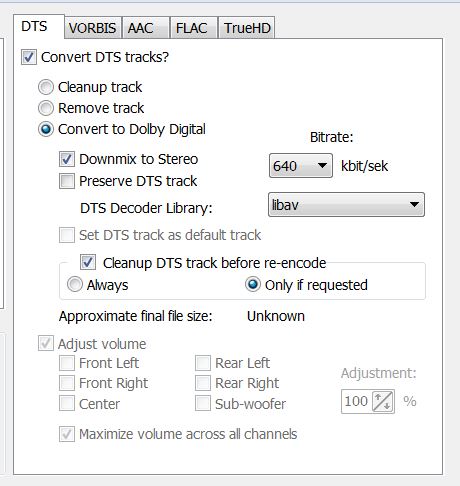
Task: Enable Preserve DTS track checkbox
Action: point(67,181)
